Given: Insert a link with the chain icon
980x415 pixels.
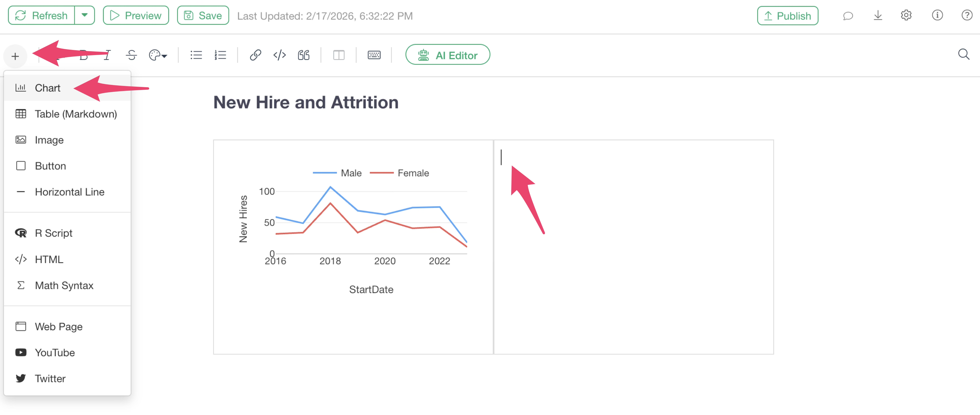Looking at the screenshot, I should (255, 56).
